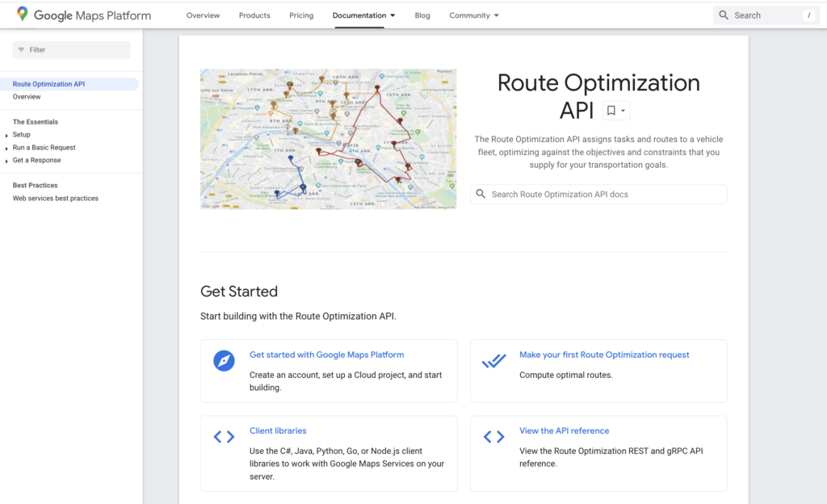The width and height of the screenshot is (827, 504).
Task: Click the code brackets icon beside Client libraries
Action: 224,436
